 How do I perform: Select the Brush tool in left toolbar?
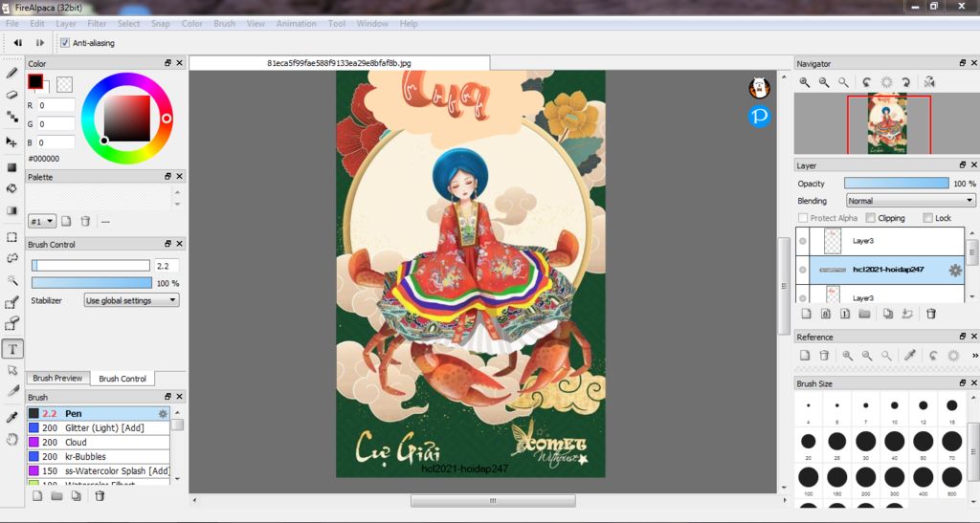[11, 73]
